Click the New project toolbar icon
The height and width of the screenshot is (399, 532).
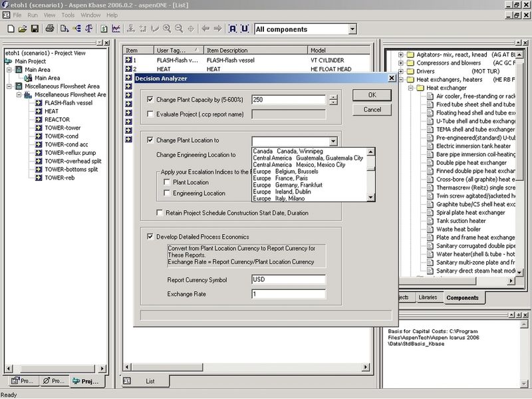point(11,29)
